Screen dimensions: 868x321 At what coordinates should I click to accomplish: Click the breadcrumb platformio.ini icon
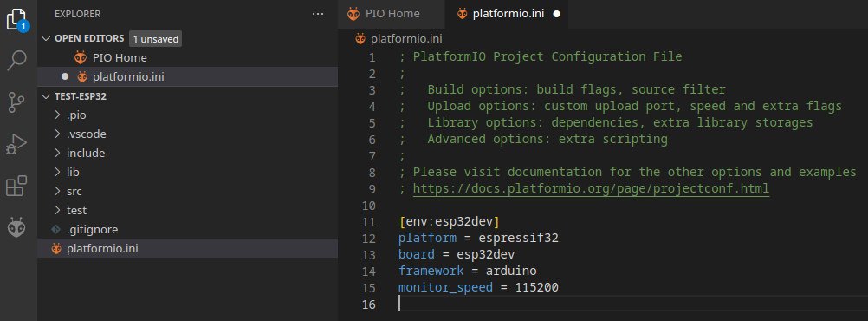tap(360, 39)
